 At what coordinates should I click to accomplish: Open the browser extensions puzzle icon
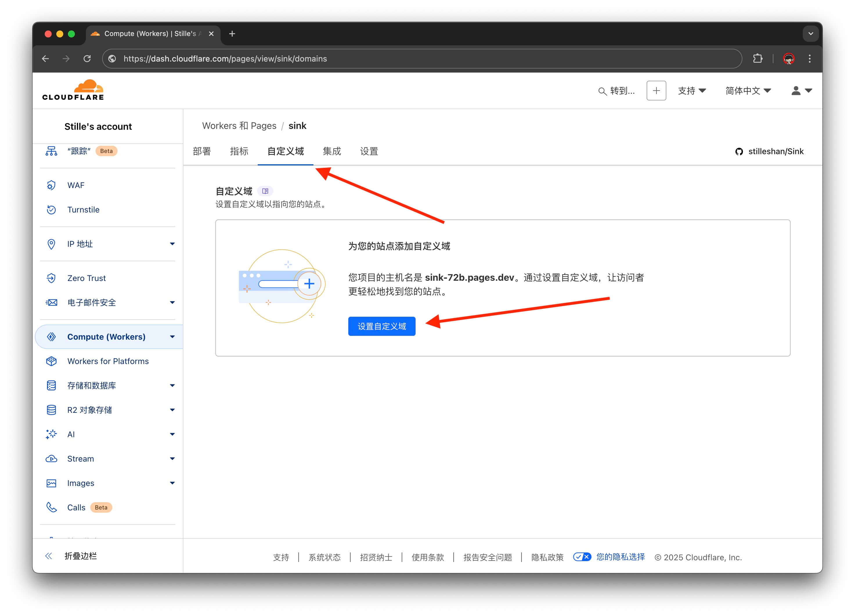[758, 58]
